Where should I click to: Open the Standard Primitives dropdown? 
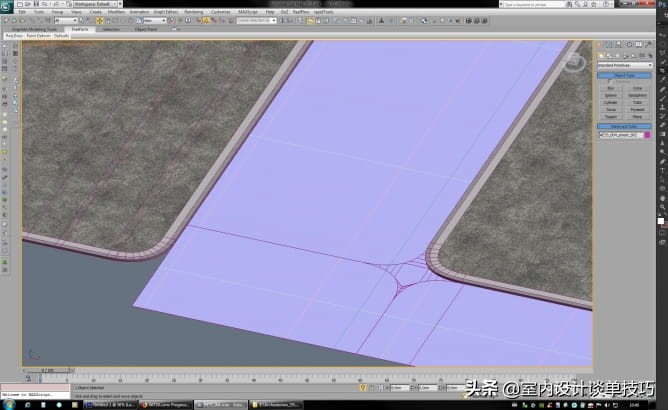(x=624, y=66)
